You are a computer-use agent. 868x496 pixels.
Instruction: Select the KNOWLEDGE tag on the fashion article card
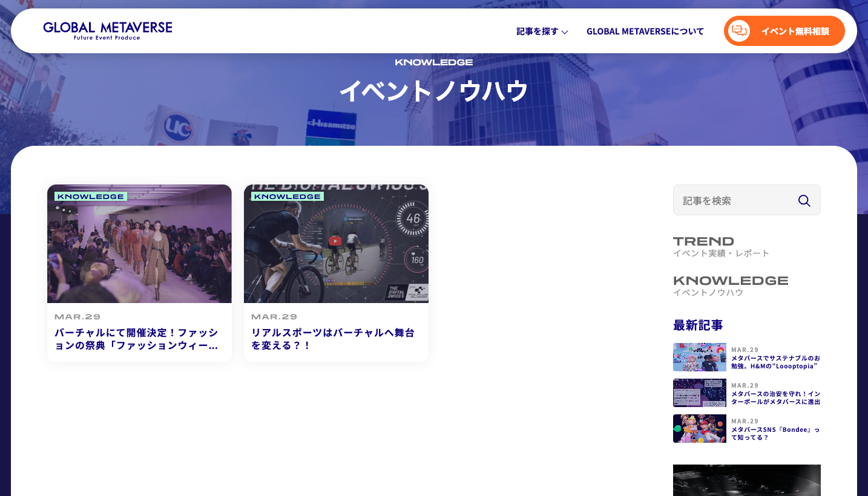[x=91, y=196]
